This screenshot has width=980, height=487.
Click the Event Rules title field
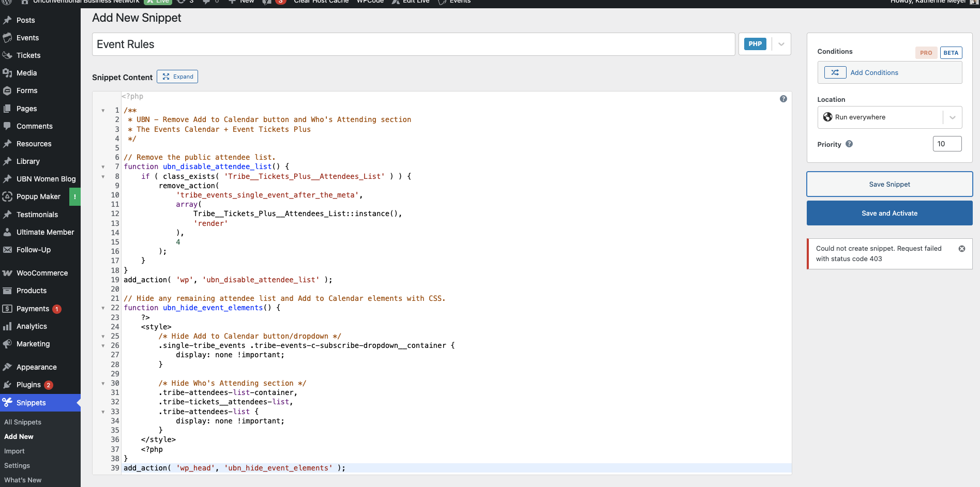pos(413,44)
